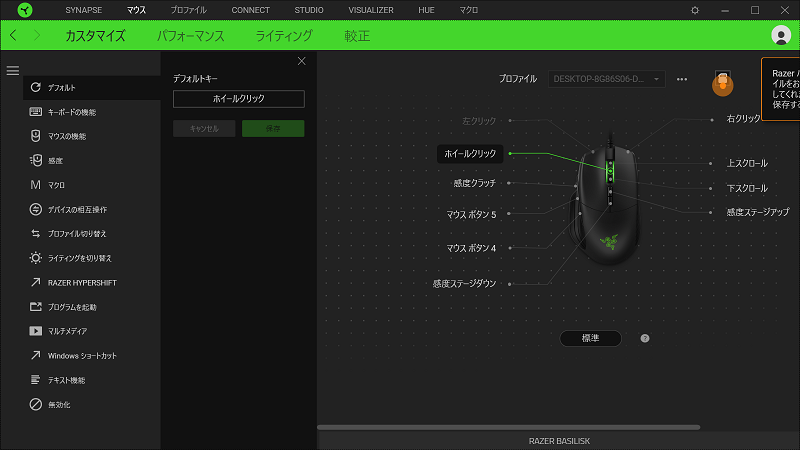Click the greyed 左クリック label

[x=479, y=121]
